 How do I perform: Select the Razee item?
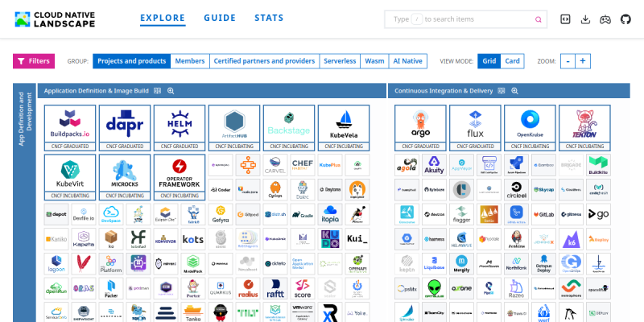[516, 288]
